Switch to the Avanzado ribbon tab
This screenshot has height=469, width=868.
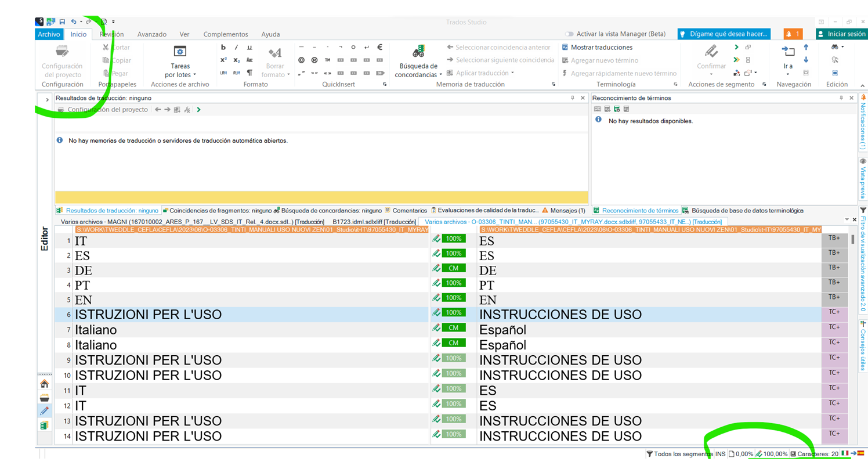(152, 34)
